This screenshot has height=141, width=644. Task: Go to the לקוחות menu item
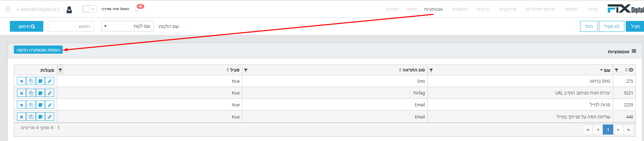point(571,9)
